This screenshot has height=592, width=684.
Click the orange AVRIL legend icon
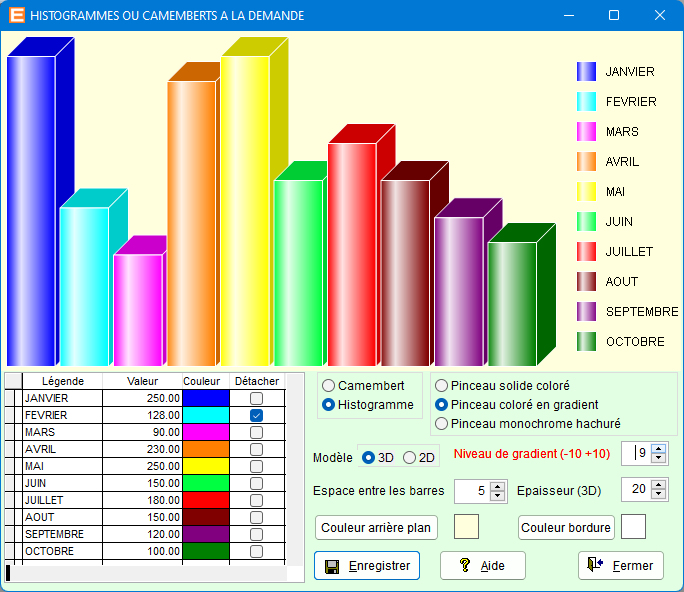pyautogui.click(x=587, y=161)
